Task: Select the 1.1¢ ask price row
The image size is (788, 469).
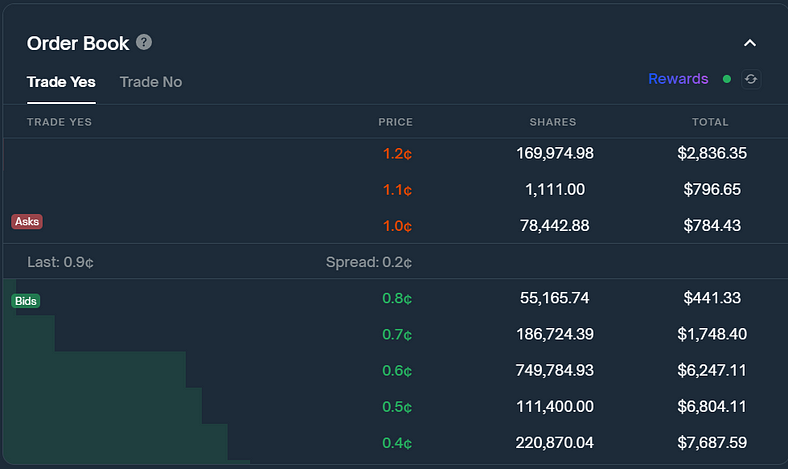Action: click(397, 190)
